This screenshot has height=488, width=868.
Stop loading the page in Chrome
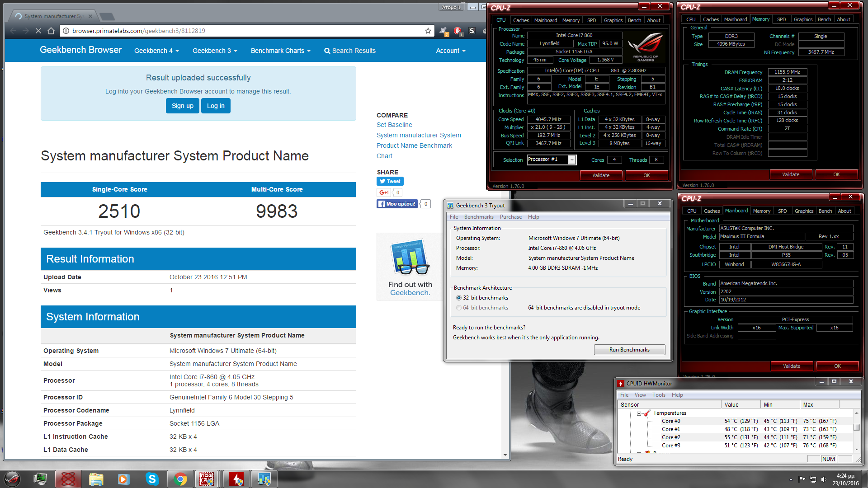click(38, 31)
